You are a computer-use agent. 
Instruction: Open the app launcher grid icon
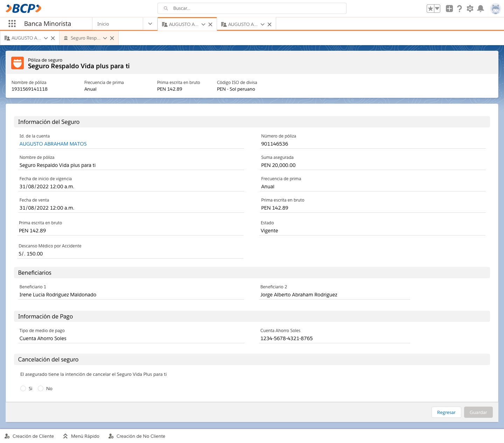tap(12, 23)
